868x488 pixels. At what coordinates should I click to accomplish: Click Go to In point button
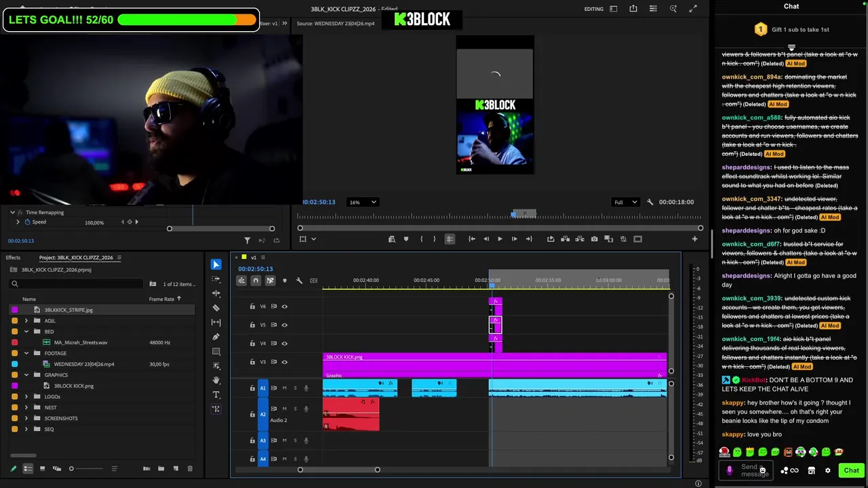click(472, 239)
